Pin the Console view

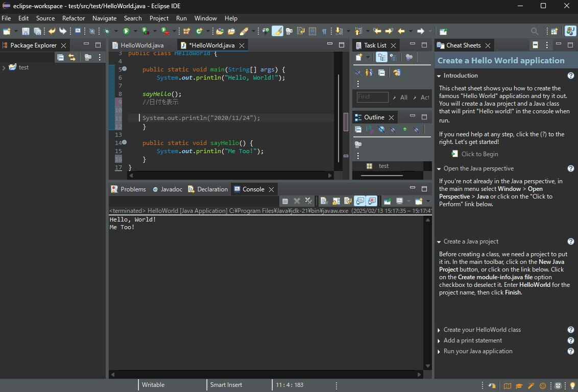388,201
